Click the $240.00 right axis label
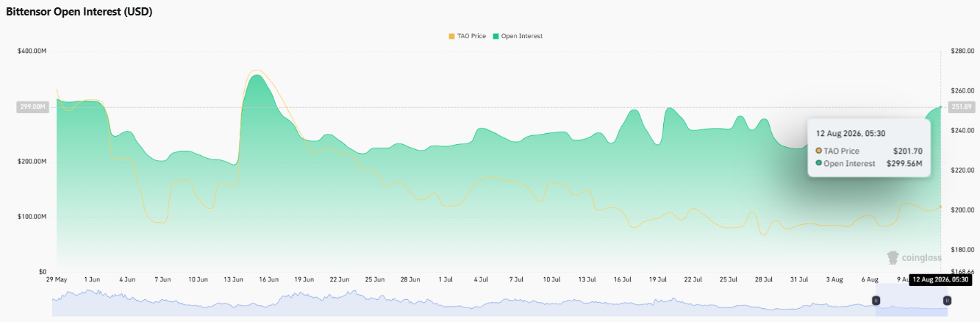The image size is (980, 322). 962,130
